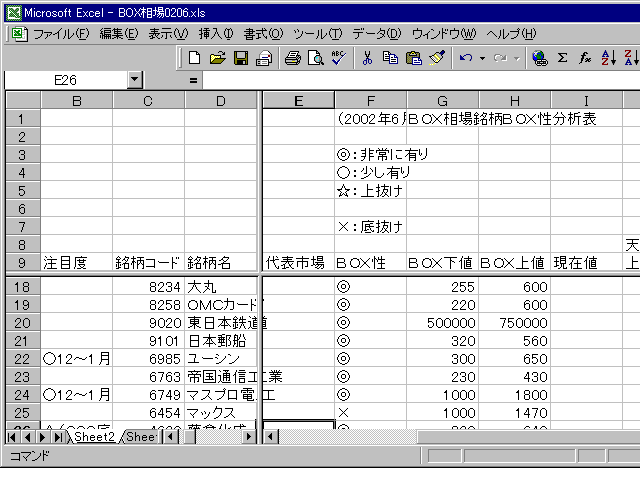
Task: Open the 編集(E) menu
Action: 119,34
